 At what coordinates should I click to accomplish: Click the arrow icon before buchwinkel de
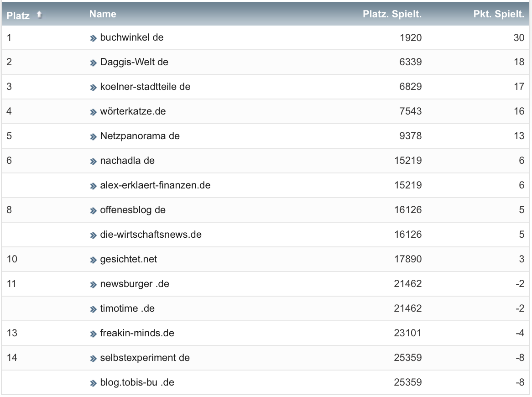94,38
